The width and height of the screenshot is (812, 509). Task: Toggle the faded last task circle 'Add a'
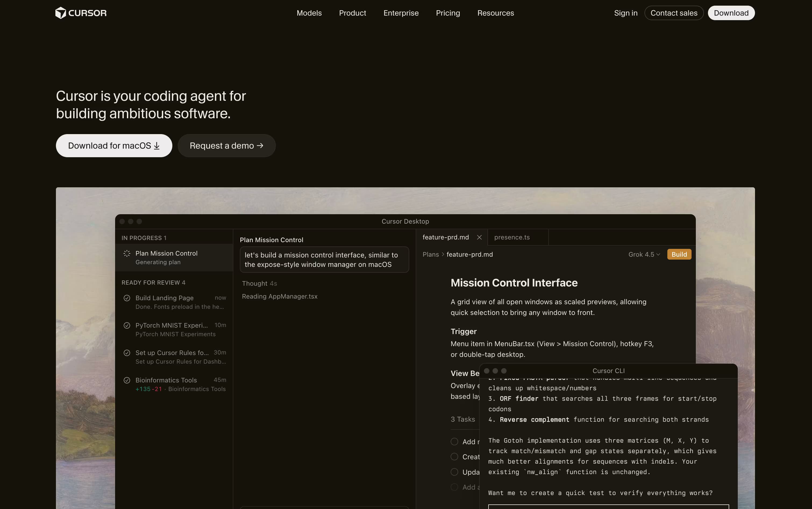[x=454, y=487]
